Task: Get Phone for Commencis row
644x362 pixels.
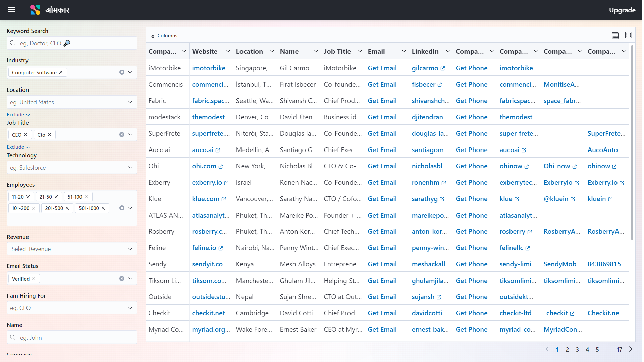Action: click(x=471, y=84)
